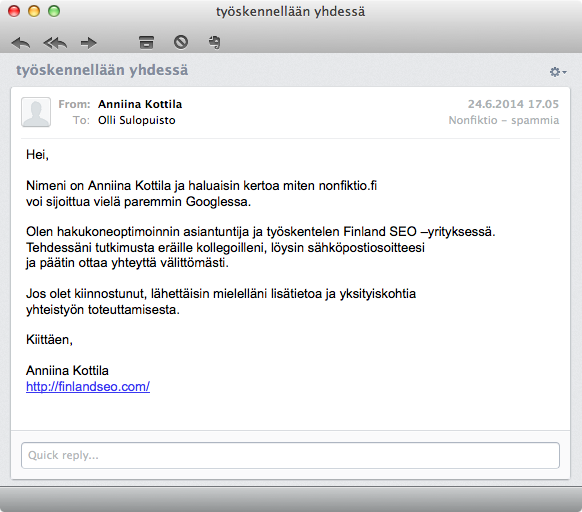Click the window title bar text

click(x=291, y=12)
